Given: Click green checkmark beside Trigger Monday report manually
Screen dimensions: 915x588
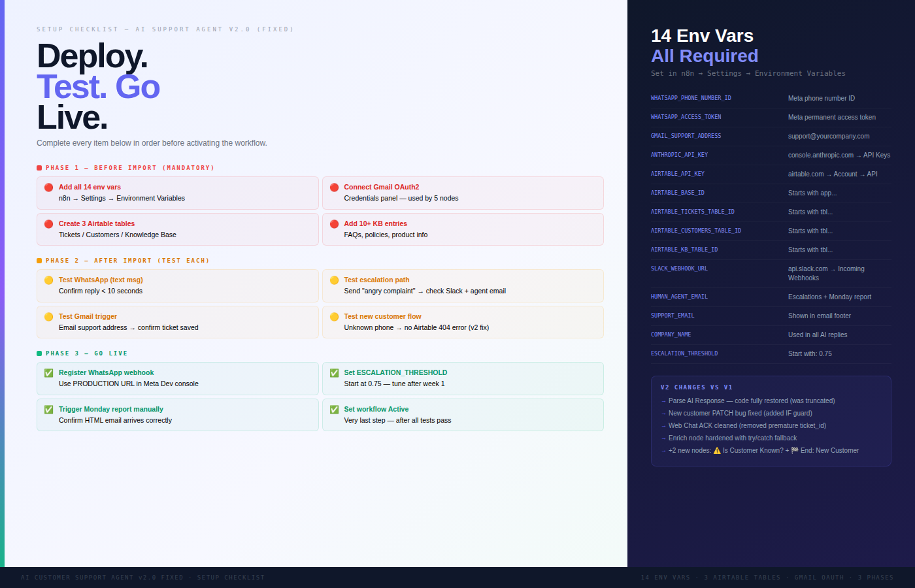Looking at the screenshot, I should click(48, 410).
